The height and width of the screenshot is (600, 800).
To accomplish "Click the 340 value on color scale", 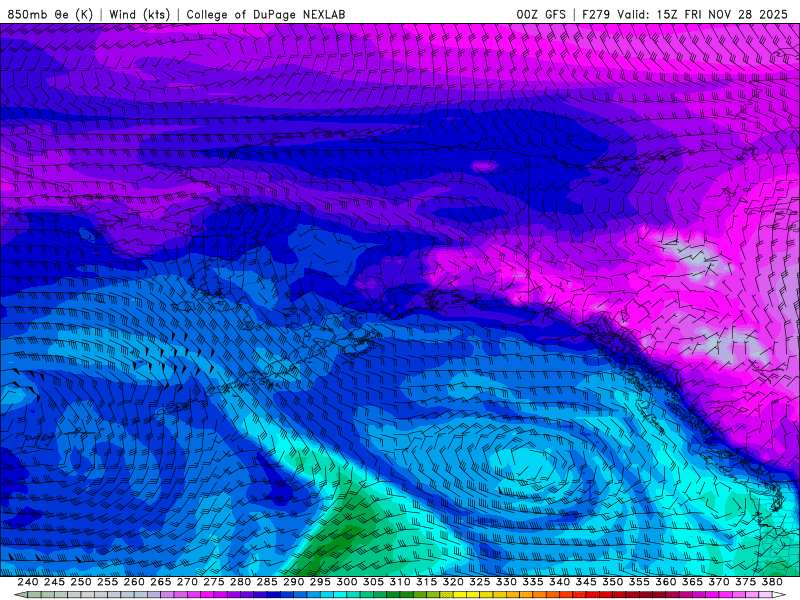I will pyautogui.click(x=559, y=582).
